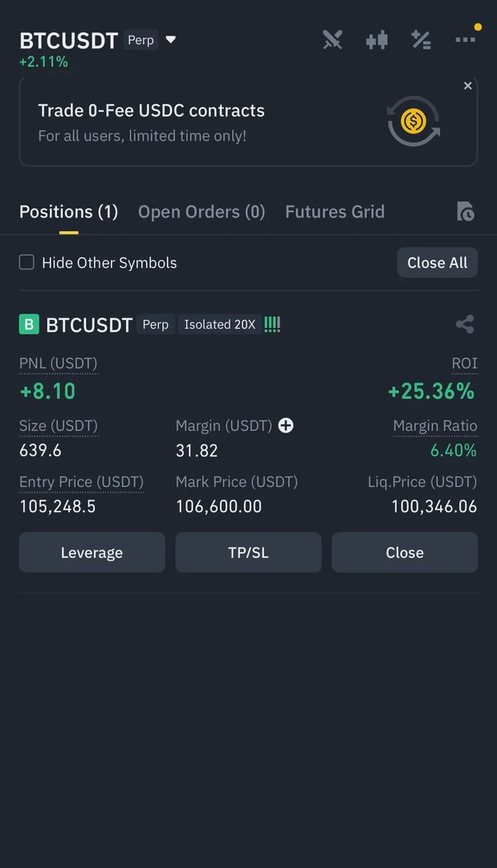Open the TP/SL settings button
The width and height of the screenshot is (497, 868).
coord(248,553)
